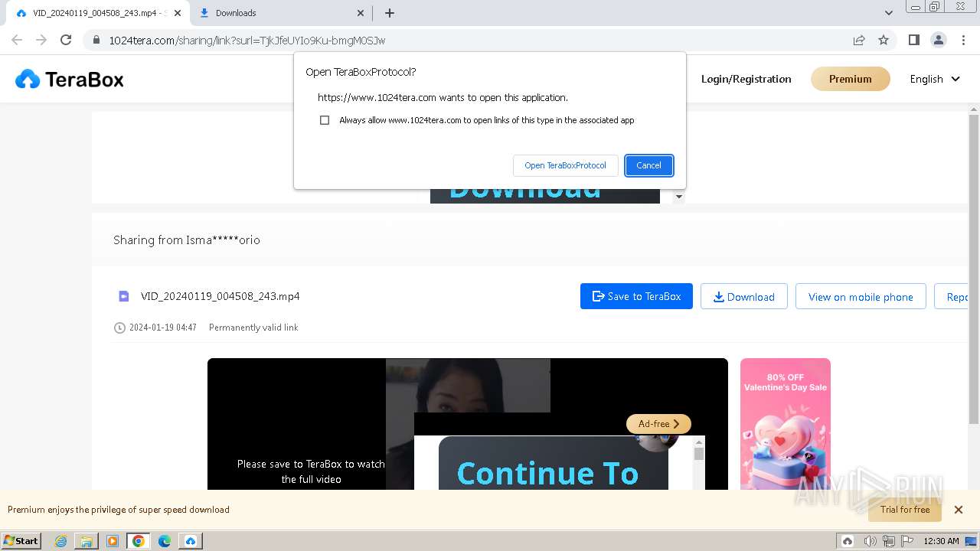980x551 pixels.
Task: Click the Ad-free badge on video
Action: (x=658, y=424)
